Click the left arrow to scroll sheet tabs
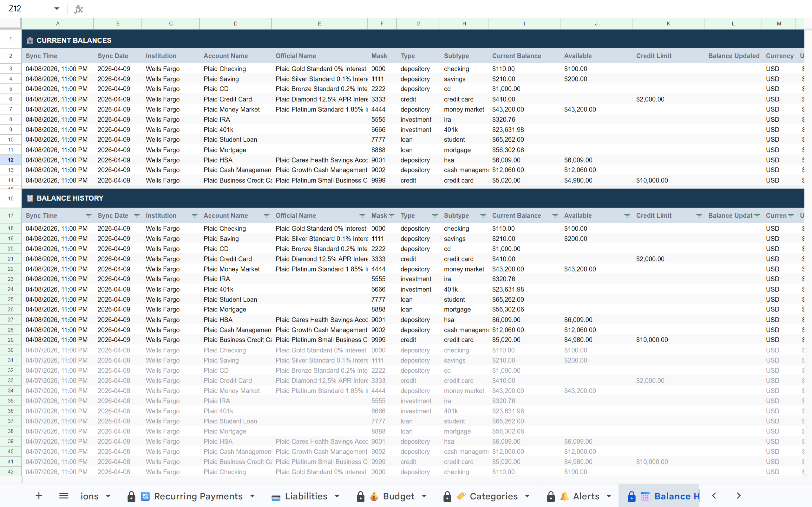This screenshot has height=507, width=812. pyautogui.click(x=714, y=496)
